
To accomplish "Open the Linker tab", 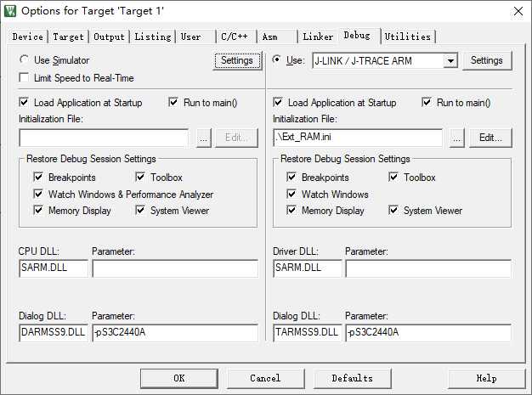I will click(x=318, y=37).
